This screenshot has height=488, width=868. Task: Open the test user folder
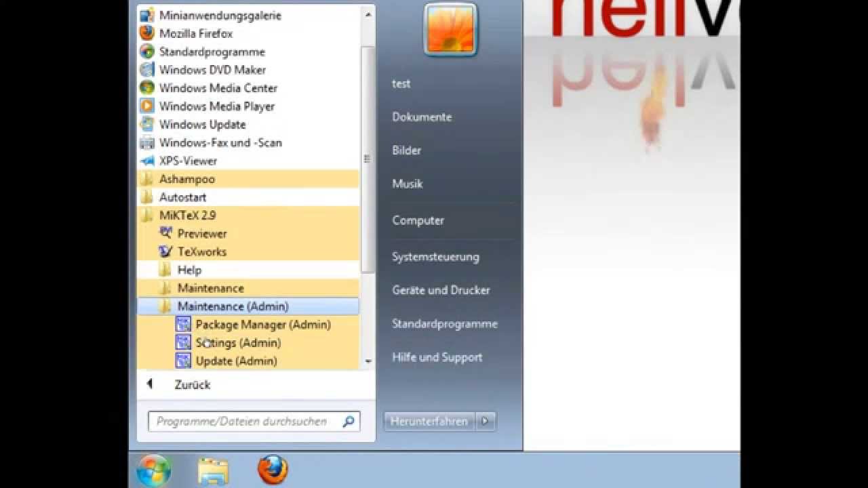coord(401,84)
